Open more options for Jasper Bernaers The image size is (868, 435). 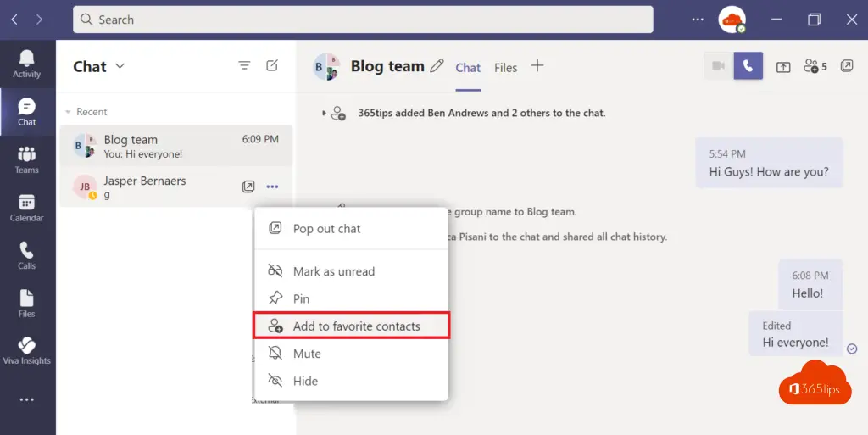[x=272, y=187]
